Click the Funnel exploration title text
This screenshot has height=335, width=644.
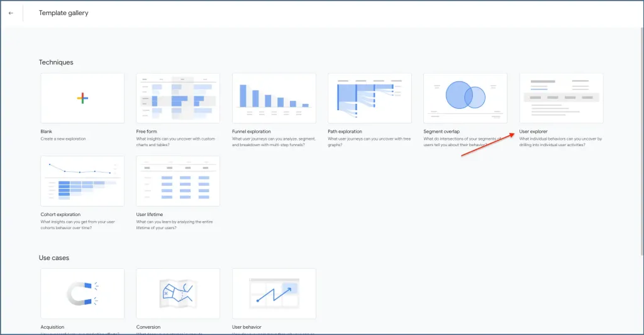tap(252, 132)
